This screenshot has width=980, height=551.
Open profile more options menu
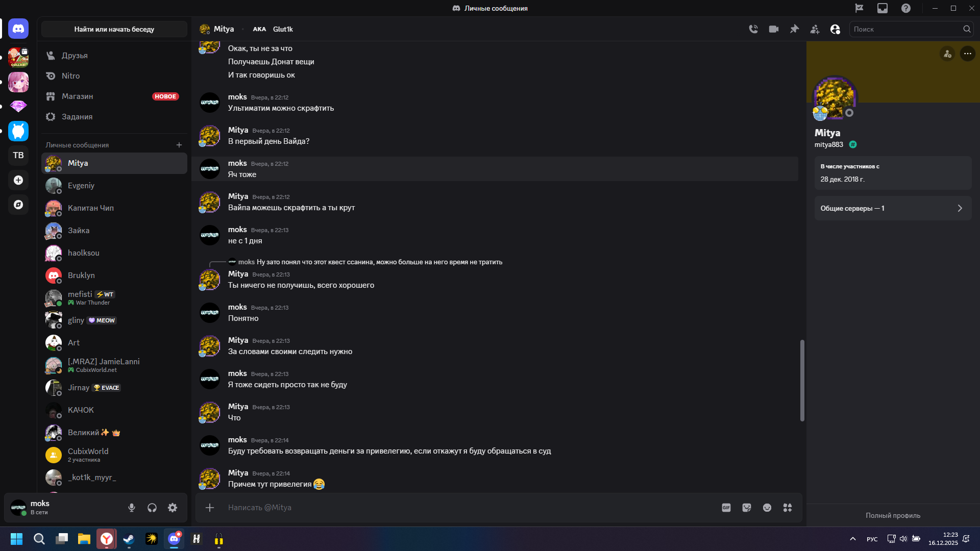[x=967, y=54]
